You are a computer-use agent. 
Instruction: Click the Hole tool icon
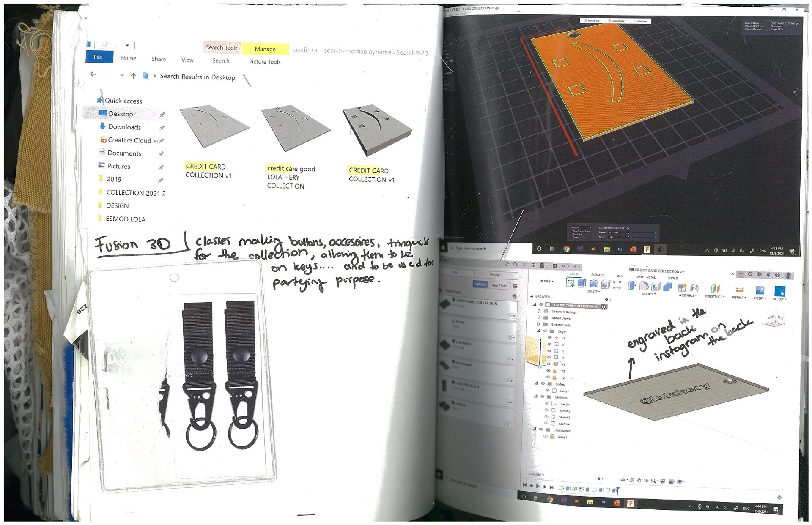tap(606, 284)
